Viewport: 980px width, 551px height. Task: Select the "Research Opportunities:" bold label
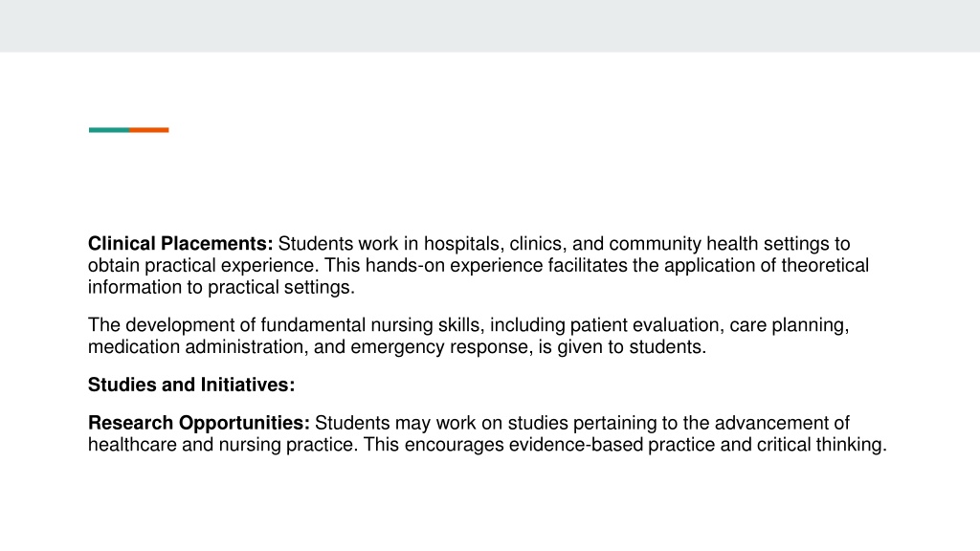tap(199, 422)
